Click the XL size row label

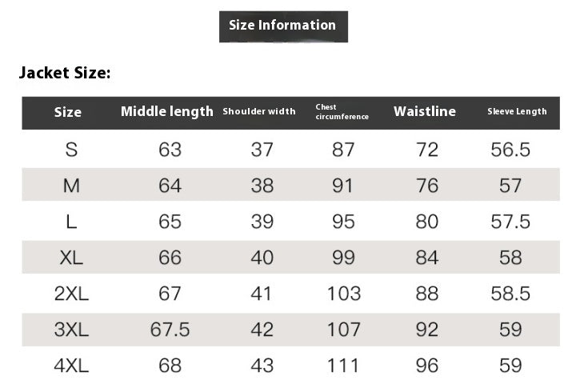[x=71, y=258]
